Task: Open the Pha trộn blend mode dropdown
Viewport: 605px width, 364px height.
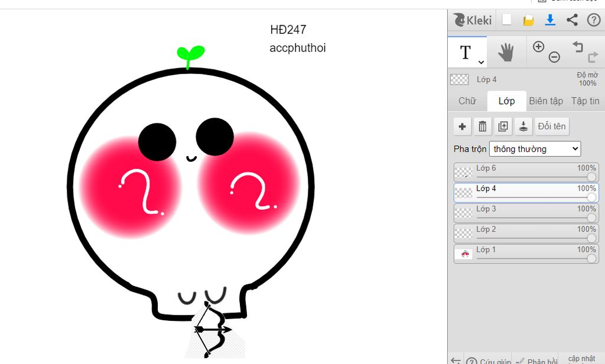Action: pyautogui.click(x=535, y=149)
